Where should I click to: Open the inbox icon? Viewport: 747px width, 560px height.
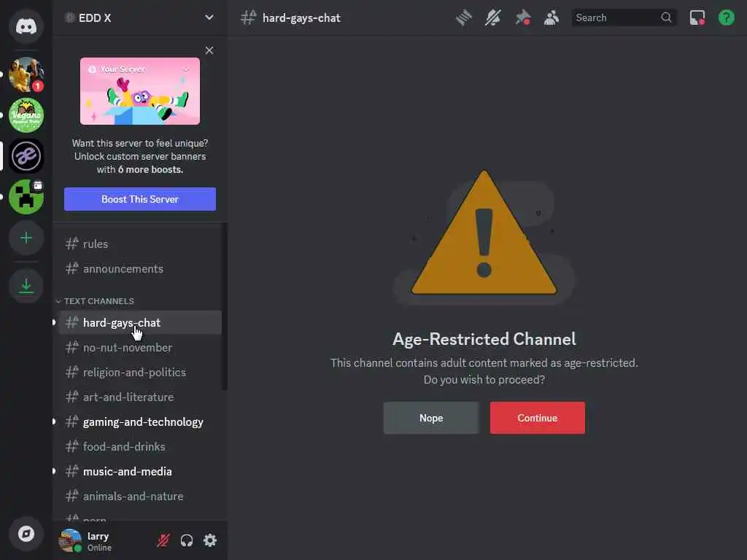[x=697, y=18]
